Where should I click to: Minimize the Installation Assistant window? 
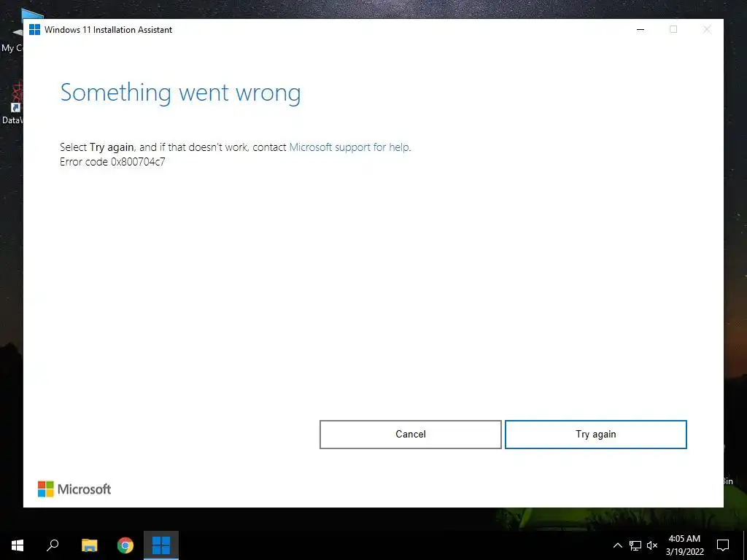coord(640,29)
